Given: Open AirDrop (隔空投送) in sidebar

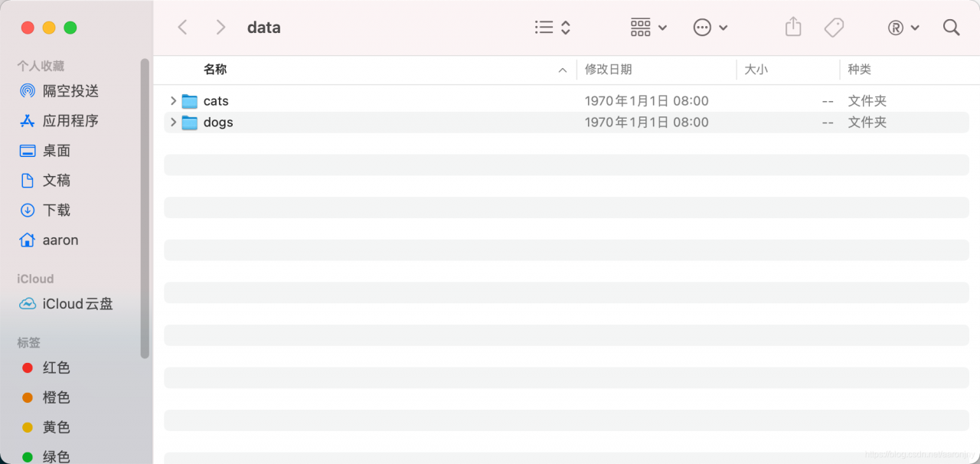Looking at the screenshot, I should point(70,91).
